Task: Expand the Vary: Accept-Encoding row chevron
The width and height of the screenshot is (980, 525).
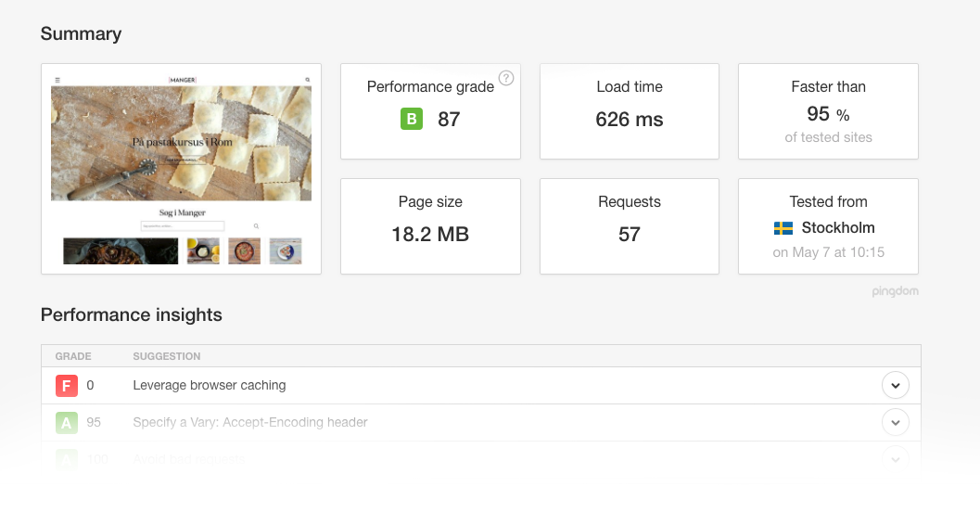Action: (x=895, y=422)
